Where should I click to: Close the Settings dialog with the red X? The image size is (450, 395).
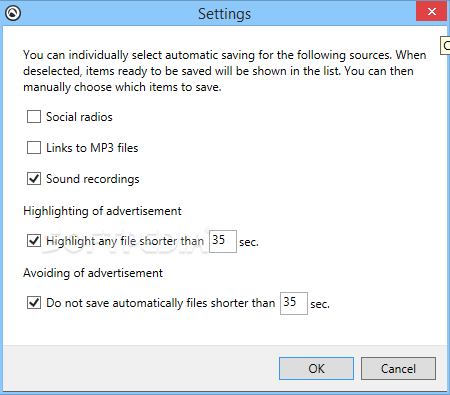(x=431, y=11)
